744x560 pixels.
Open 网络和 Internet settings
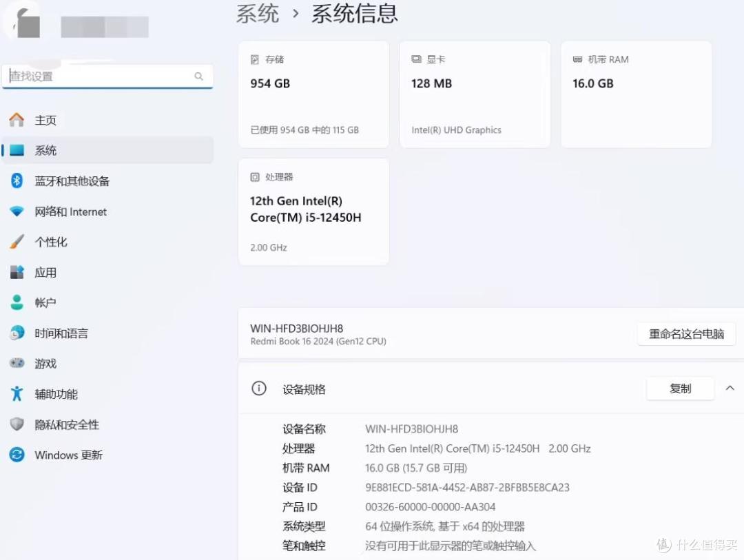coord(107,211)
